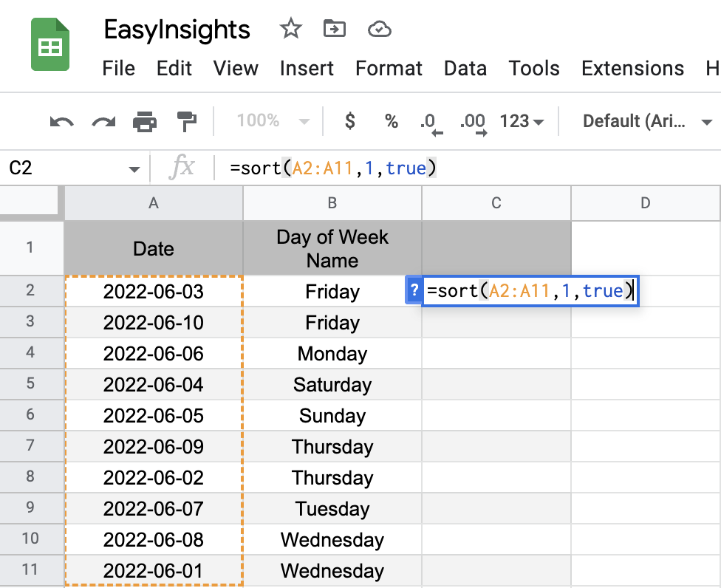Select row 11 header

tap(30, 570)
